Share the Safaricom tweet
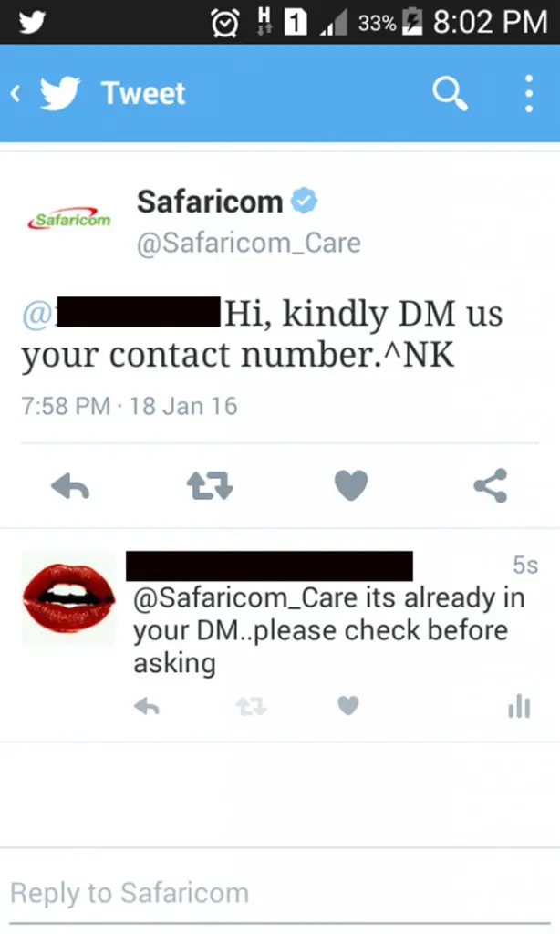The width and height of the screenshot is (560, 934). click(491, 485)
